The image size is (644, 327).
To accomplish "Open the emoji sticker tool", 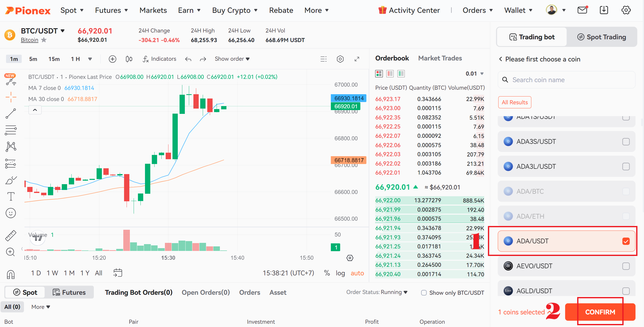I will 11,213.
